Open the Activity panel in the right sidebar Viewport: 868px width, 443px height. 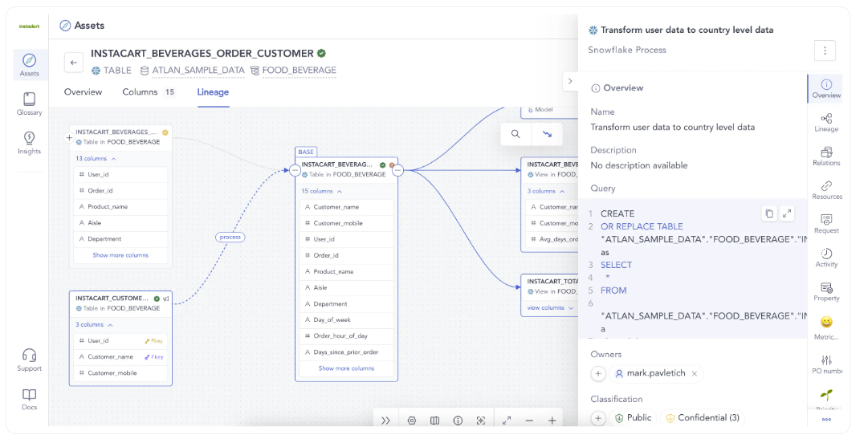click(x=825, y=258)
